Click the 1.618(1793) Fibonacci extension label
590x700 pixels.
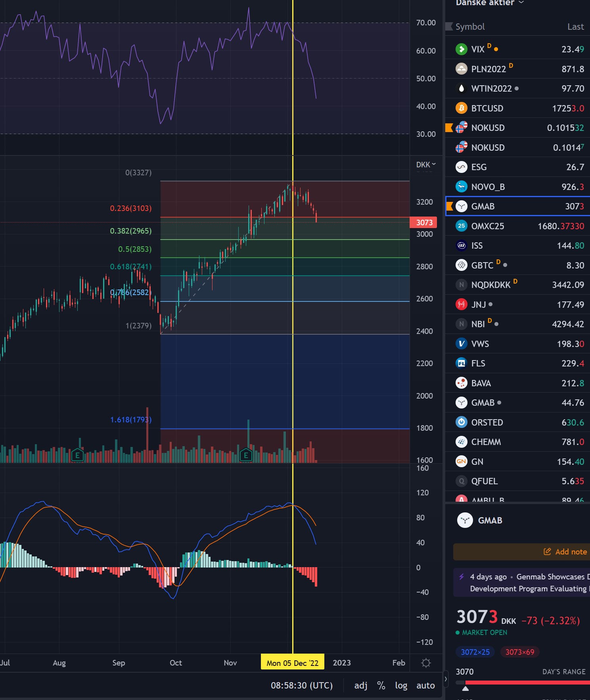131,420
